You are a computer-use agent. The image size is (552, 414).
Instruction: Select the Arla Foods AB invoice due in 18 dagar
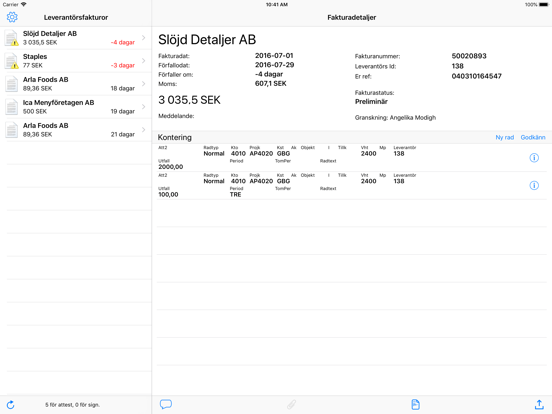[x=76, y=84]
